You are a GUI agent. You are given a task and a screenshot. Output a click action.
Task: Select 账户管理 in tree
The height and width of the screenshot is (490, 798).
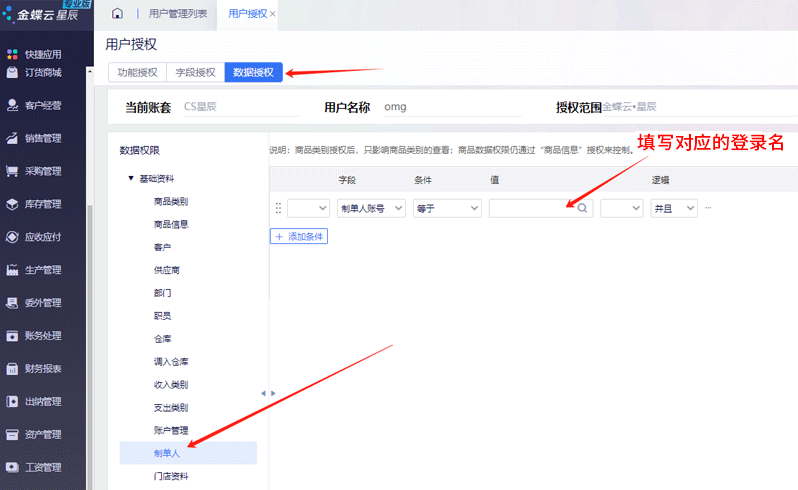(x=171, y=430)
